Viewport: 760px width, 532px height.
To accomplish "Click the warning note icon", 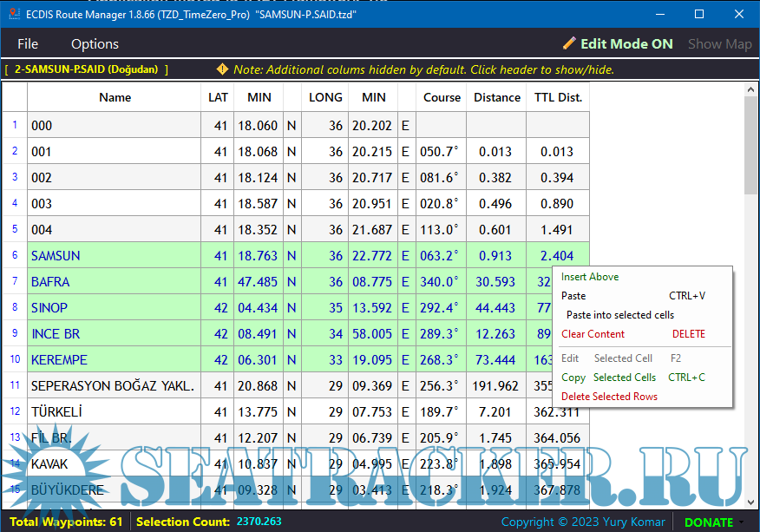I will coord(222,69).
